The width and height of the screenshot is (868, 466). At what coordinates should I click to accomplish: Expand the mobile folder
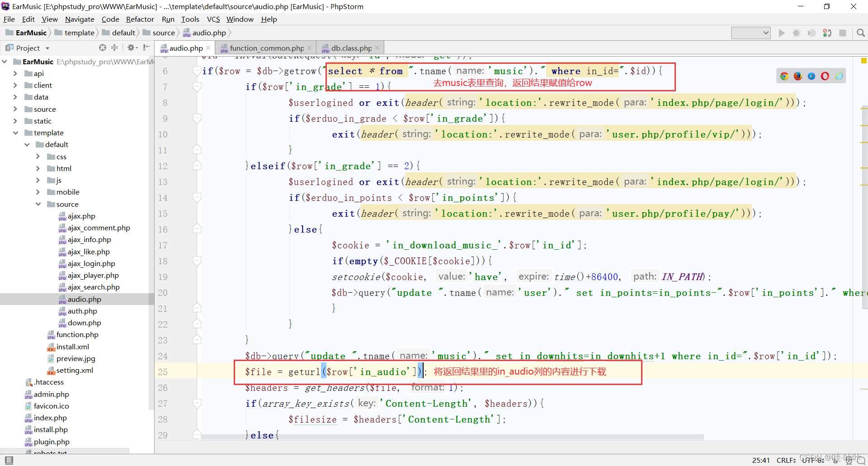click(38, 192)
